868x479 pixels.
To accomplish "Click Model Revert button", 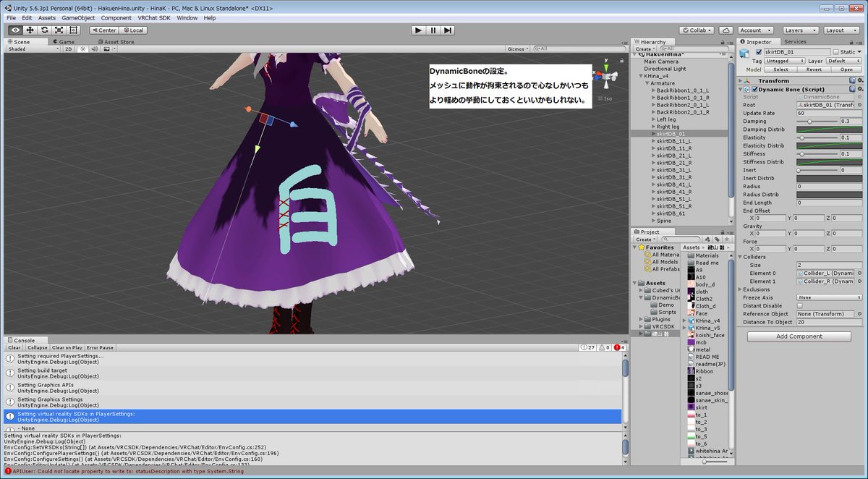I will (x=813, y=69).
